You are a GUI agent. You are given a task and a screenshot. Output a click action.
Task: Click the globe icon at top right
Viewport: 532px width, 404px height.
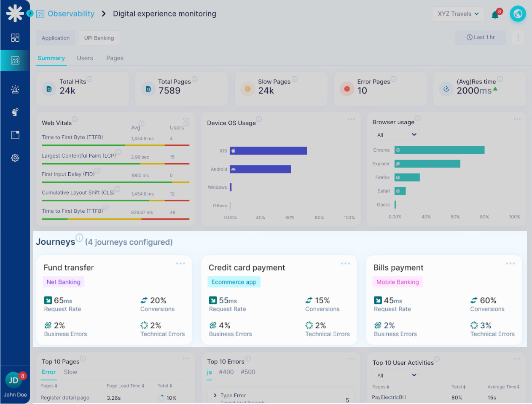(x=518, y=14)
